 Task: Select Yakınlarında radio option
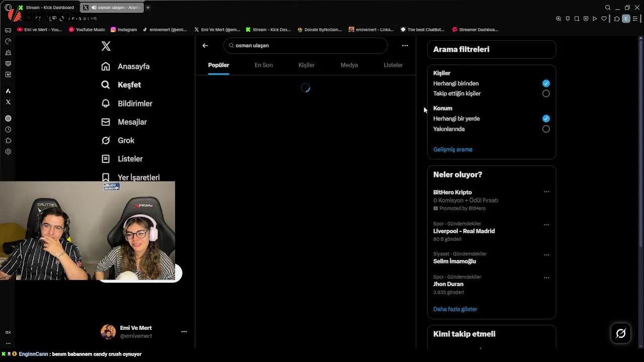click(x=546, y=129)
